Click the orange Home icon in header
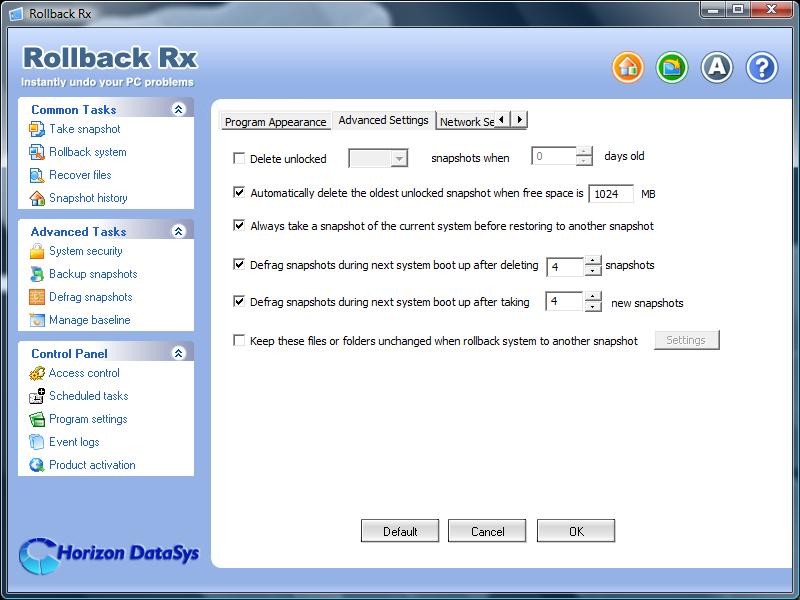 point(628,67)
